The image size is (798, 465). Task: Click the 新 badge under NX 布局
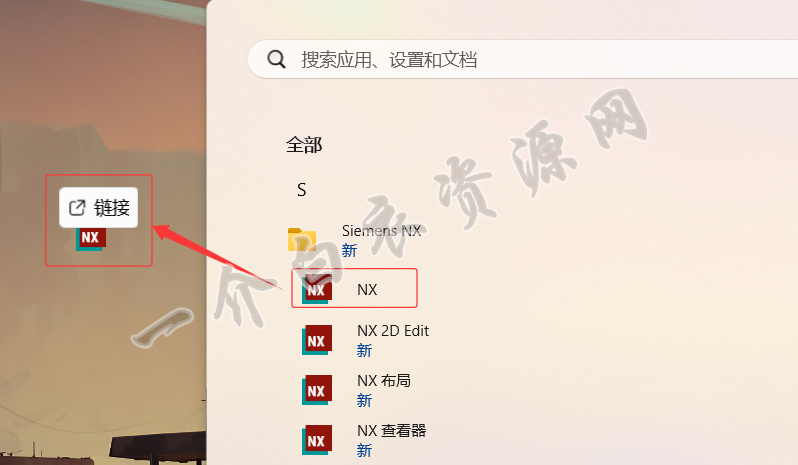(x=364, y=400)
